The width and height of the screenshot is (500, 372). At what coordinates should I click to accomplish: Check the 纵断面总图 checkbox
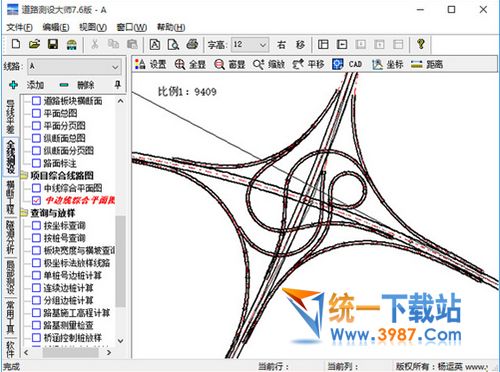coord(36,138)
